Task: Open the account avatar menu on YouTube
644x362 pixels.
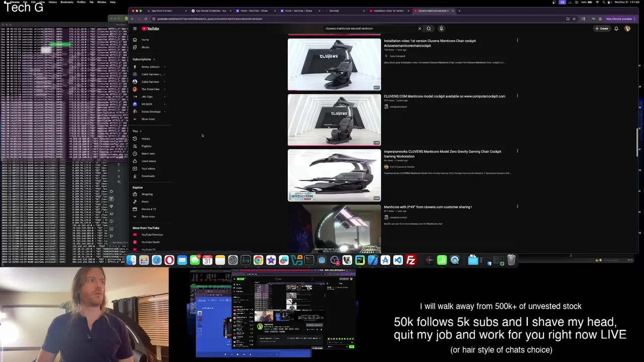Action: tap(627, 29)
